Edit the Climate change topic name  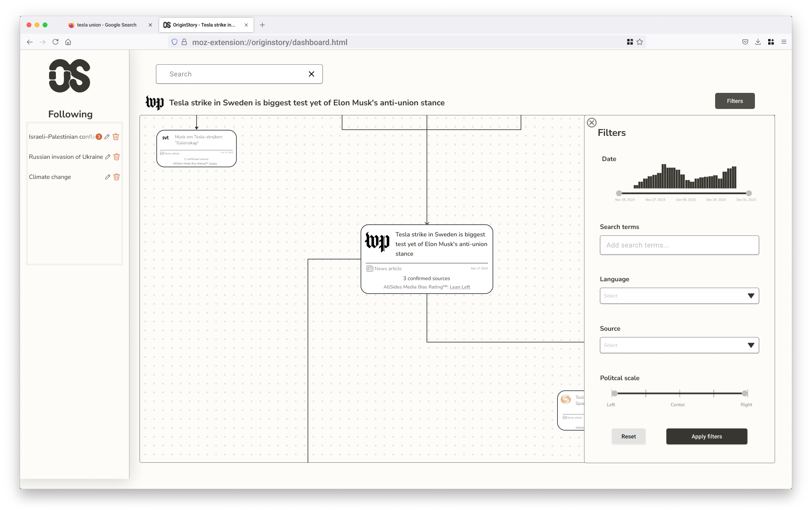pos(108,177)
